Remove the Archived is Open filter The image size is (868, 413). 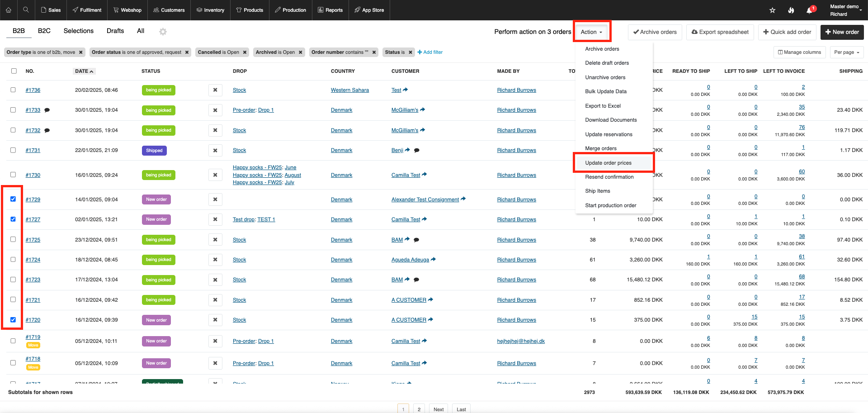300,52
